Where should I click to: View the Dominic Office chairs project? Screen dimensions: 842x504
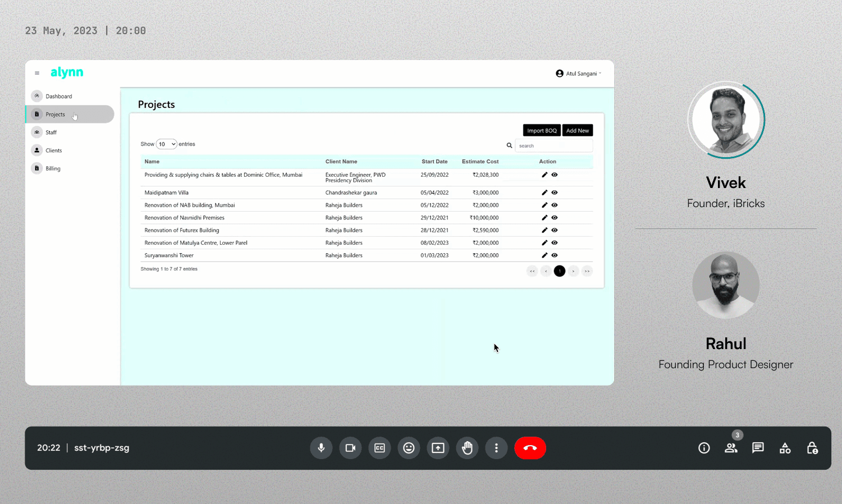[x=555, y=175]
